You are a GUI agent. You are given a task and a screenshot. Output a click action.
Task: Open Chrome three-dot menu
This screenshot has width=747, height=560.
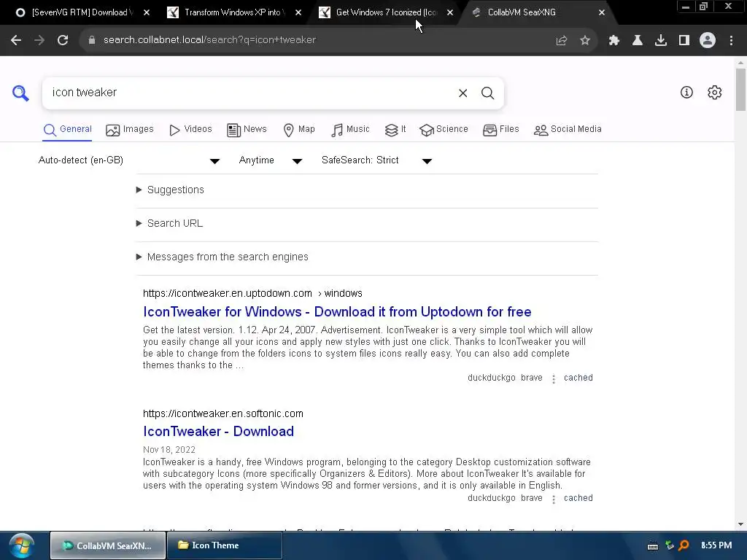731,40
